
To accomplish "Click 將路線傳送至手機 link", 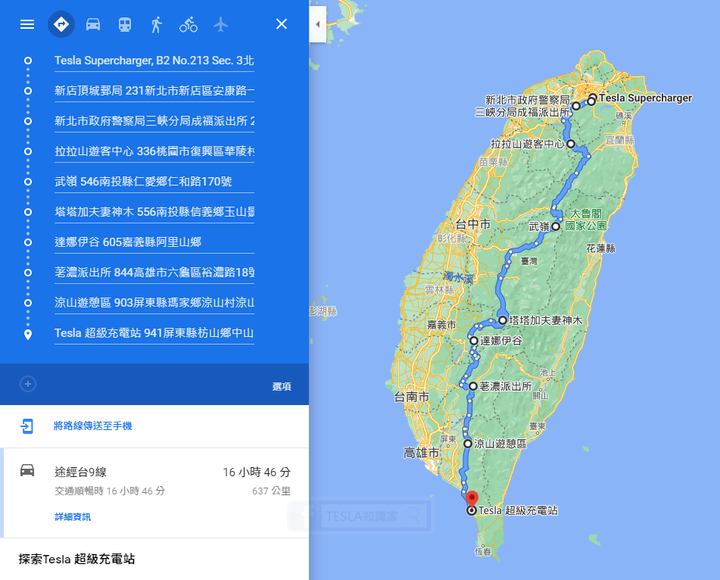I will point(93,426).
